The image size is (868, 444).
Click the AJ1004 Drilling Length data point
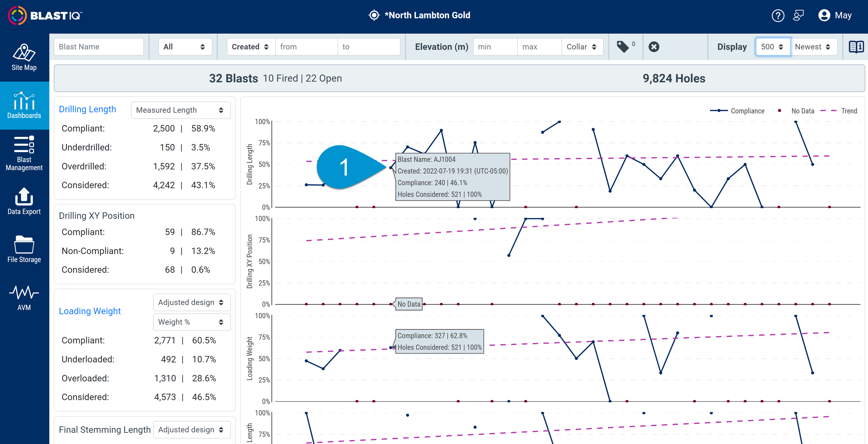(391, 167)
